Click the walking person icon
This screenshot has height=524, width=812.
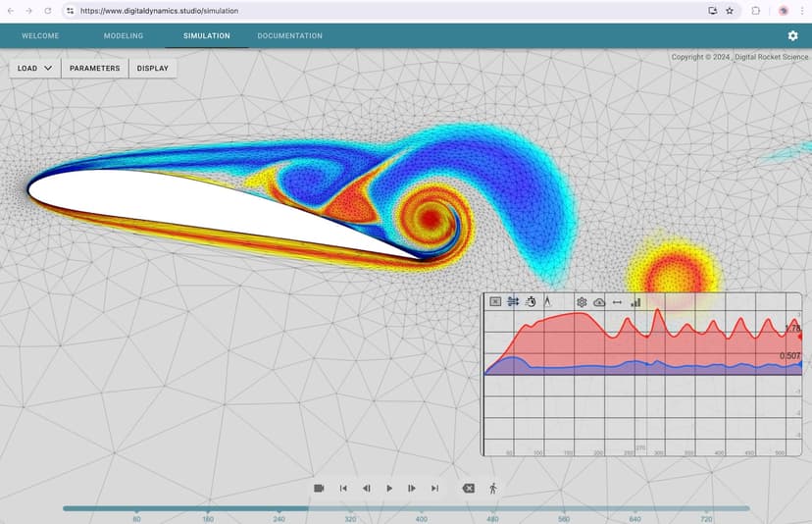492,488
